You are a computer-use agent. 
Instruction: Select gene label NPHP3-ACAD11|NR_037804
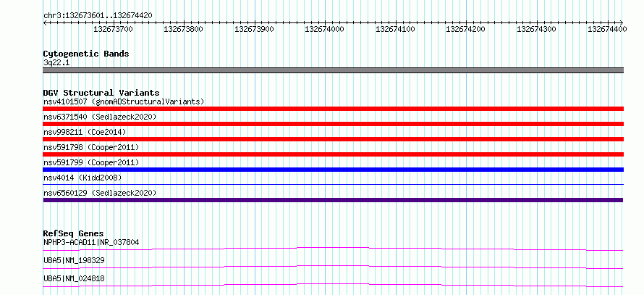(91, 242)
